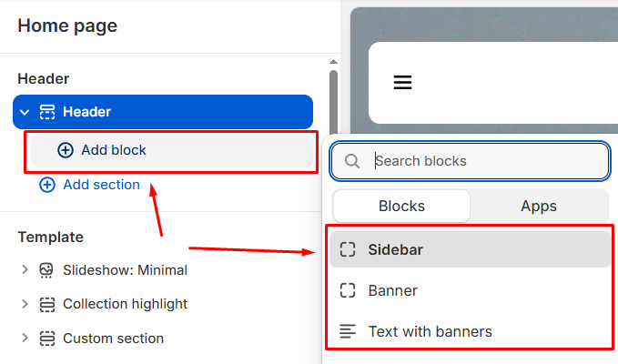Click the Add section link
Image resolution: width=618 pixels, height=364 pixels.
pos(101,185)
